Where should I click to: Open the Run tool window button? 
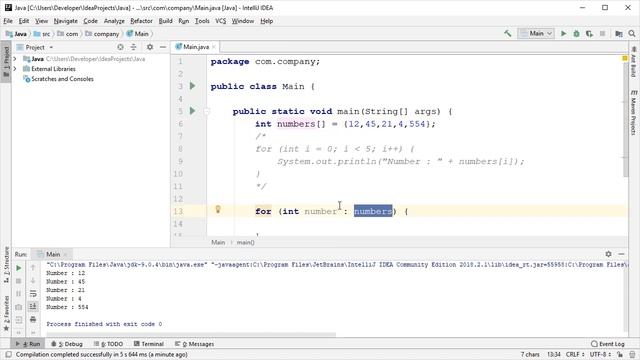pyautogui.click(x=28, y=344)
